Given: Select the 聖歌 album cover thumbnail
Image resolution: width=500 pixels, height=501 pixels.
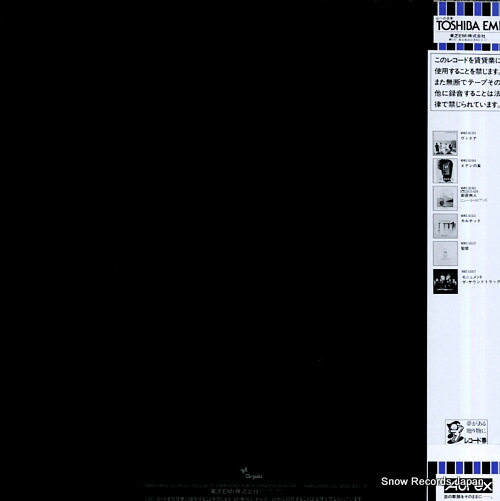Looking at the screenshot, I should pos(445,254).
